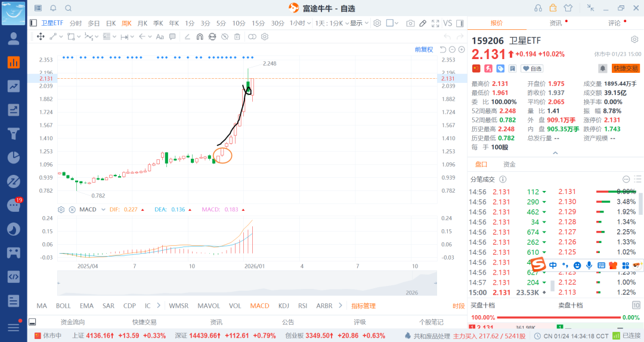Open messages sidebar icon with 19 badge
Screen dimensions: 644x342
[x=14, y=205]
